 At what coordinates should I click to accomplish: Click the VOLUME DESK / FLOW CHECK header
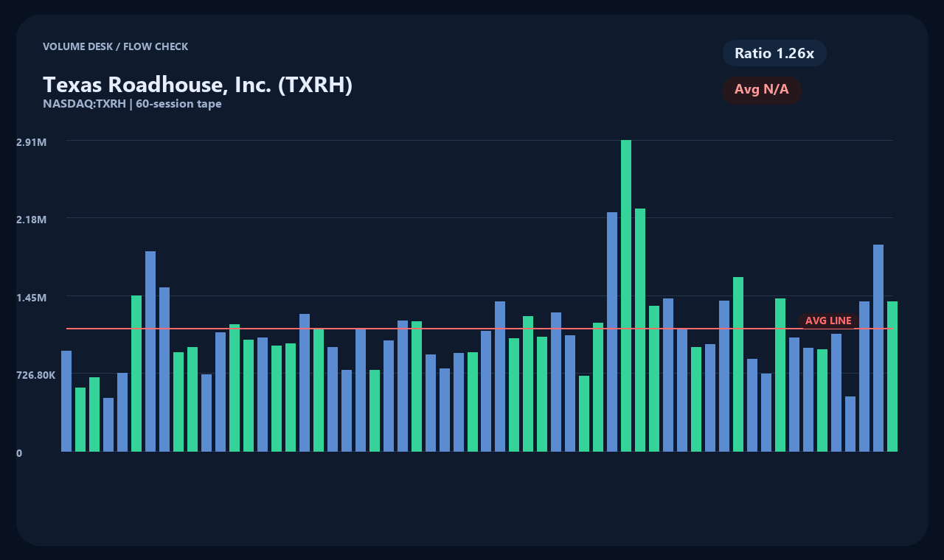point(115,46)
